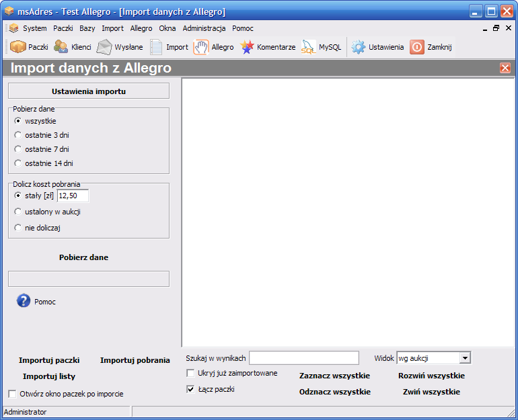The height and width of the screenshot is (420, 518).
Task: Open the Administracja menu
Action: click(x=204, y=28)
